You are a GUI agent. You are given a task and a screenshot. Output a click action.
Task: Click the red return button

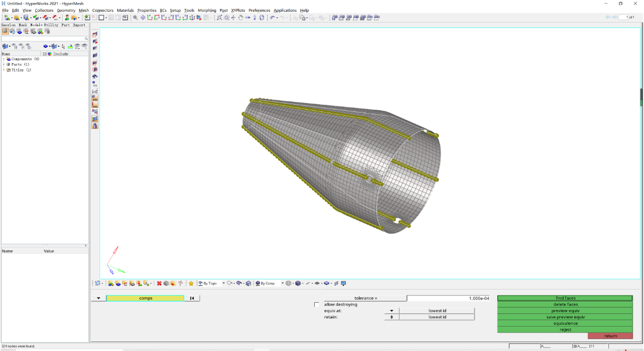tap(611, 336)
